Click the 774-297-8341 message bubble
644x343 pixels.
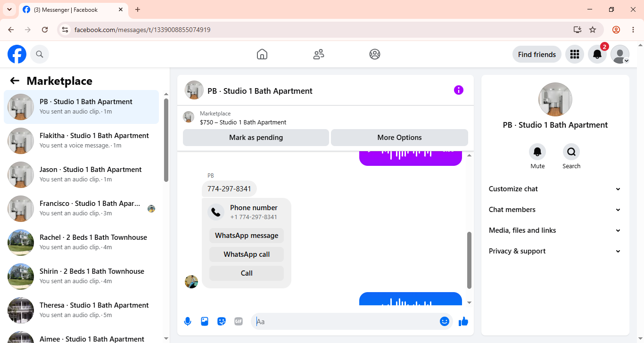(x=229, y=189)
